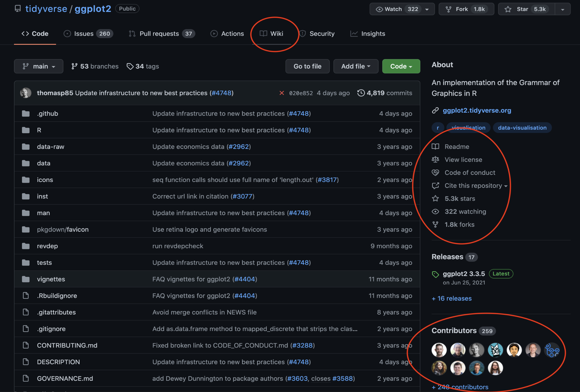Open the pkgdown/favicon folder

[x=63, y=230]
